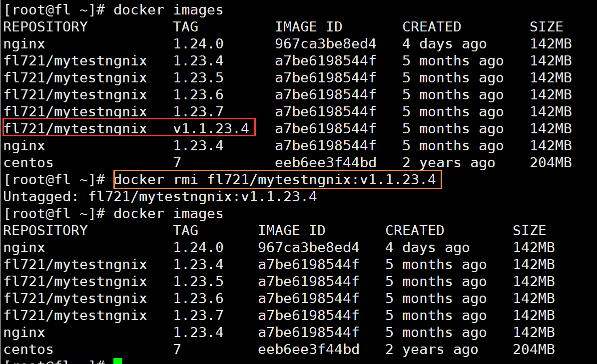Click the v1.1.23.4 tag cell in the table

pyautogui.click(x=211, y=128)
